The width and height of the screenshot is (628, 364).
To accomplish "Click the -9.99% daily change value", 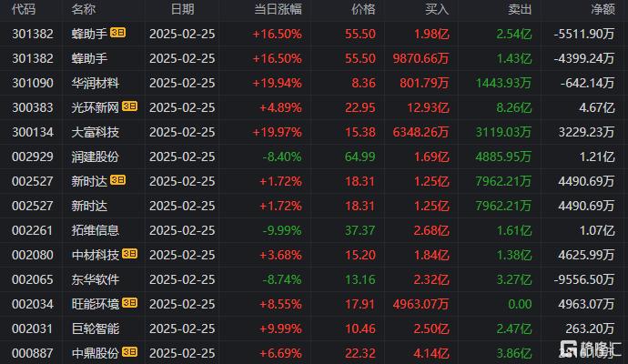I will (282, 230).
